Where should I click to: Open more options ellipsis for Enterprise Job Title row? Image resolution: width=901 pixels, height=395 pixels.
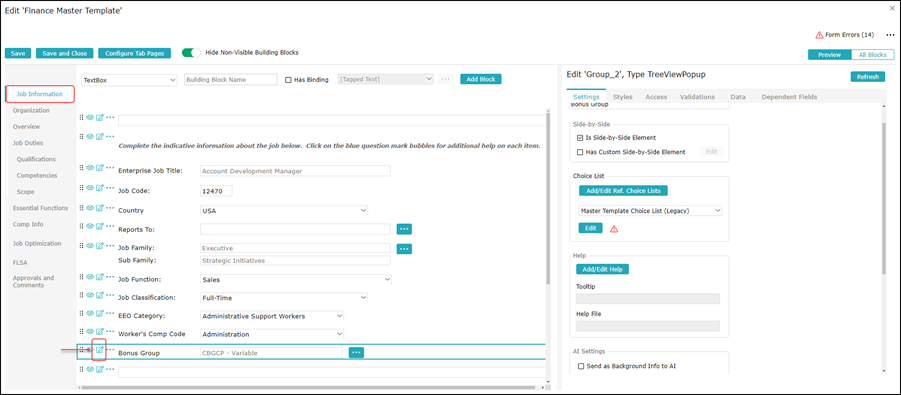coord(110,167)
